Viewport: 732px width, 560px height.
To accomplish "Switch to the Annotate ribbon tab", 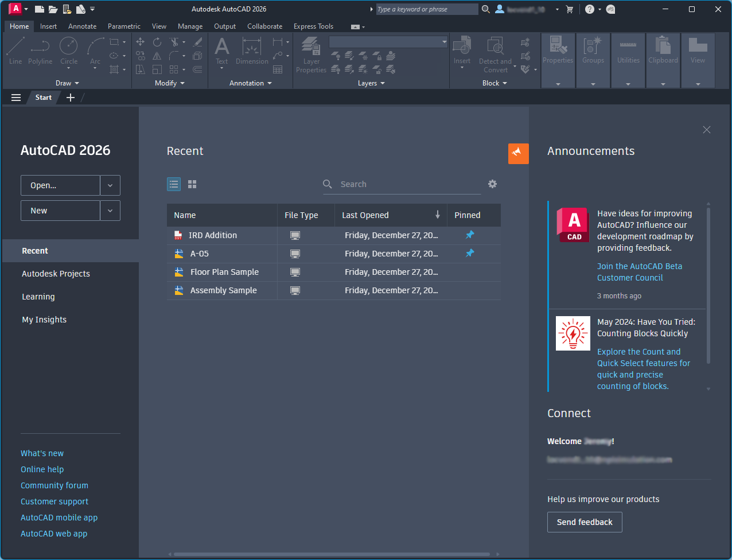I will point(83,26).
